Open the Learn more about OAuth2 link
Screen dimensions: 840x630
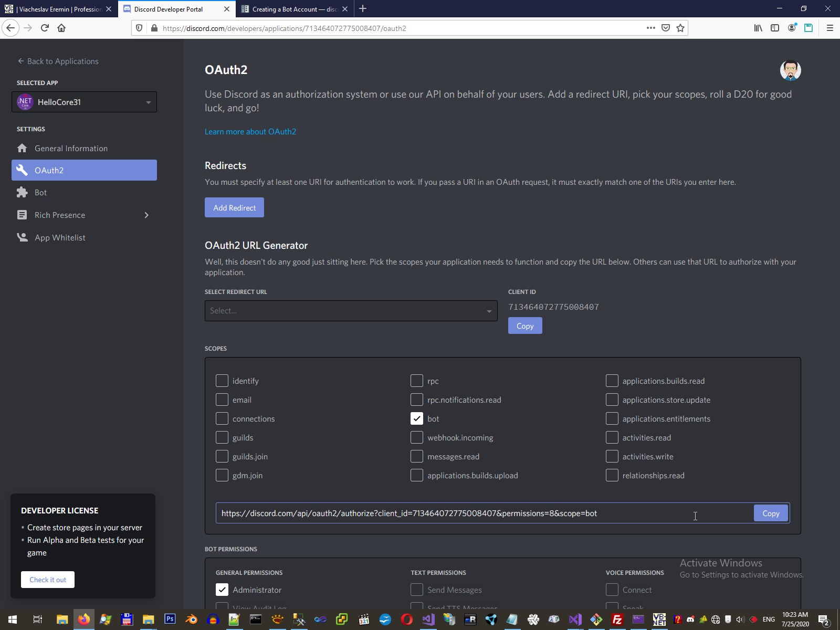click(x=250, y=132)
